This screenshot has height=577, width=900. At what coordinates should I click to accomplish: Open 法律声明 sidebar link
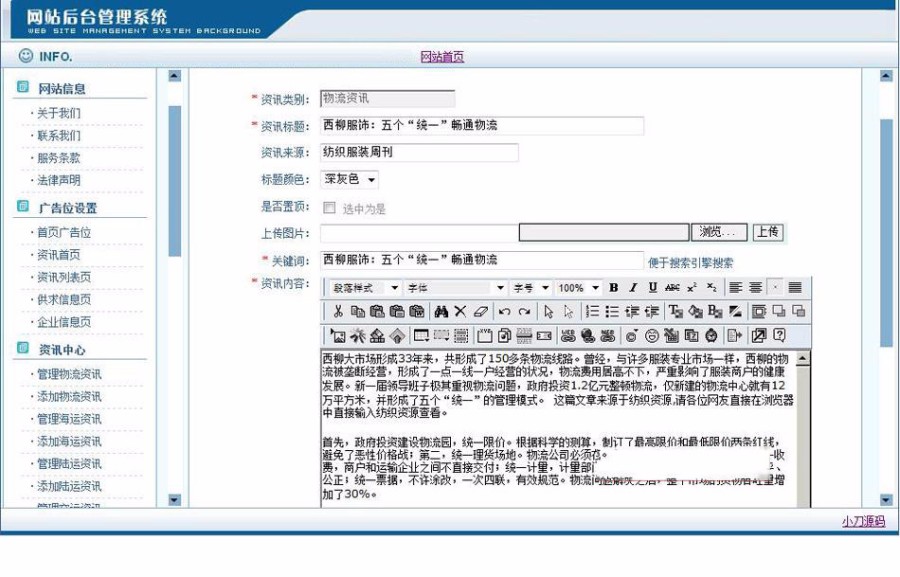(59, 180)
